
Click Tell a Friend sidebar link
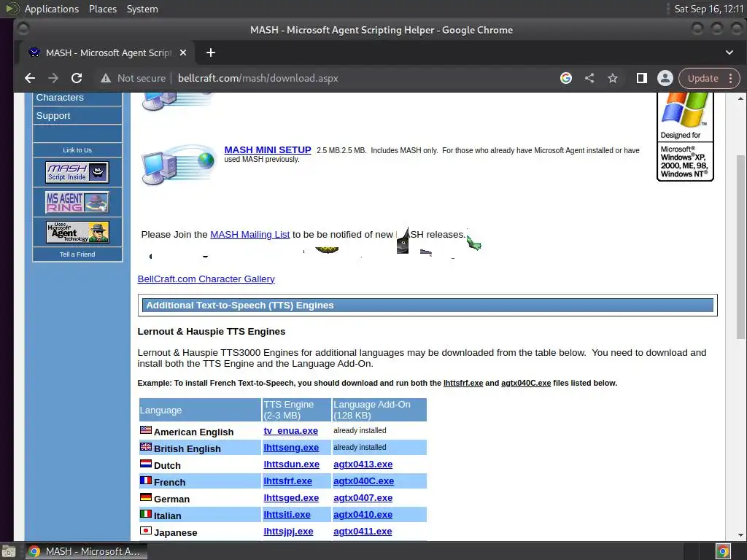[x=77, y=254]
